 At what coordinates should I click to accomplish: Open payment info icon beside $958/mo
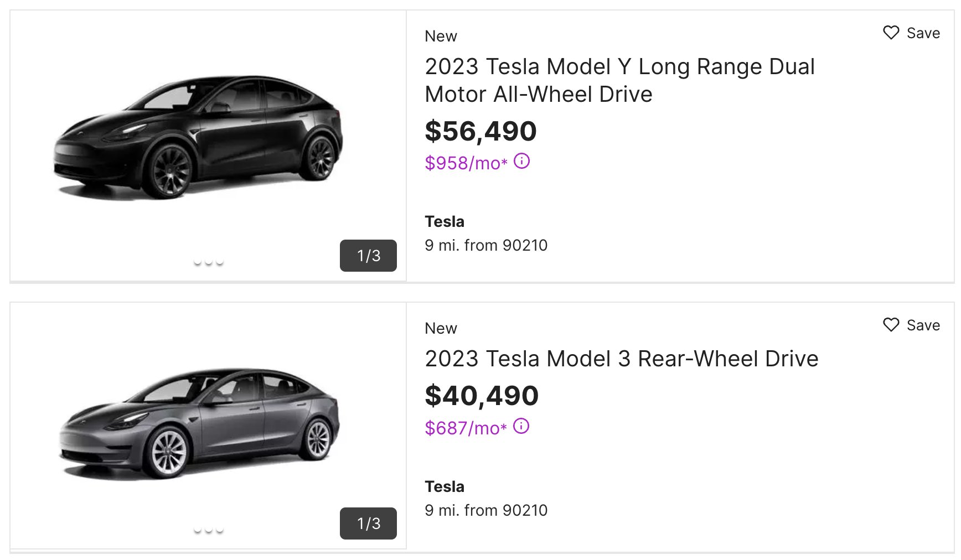[521, 161]
